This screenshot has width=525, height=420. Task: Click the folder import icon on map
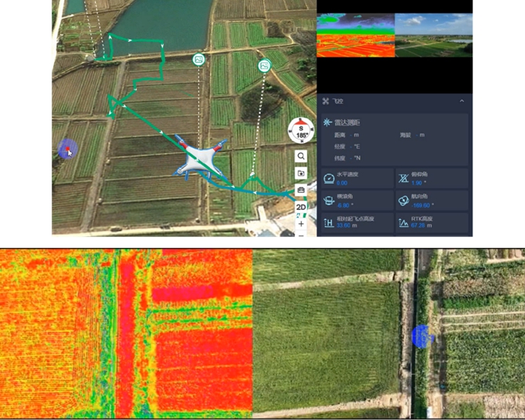tap(301, 174)
